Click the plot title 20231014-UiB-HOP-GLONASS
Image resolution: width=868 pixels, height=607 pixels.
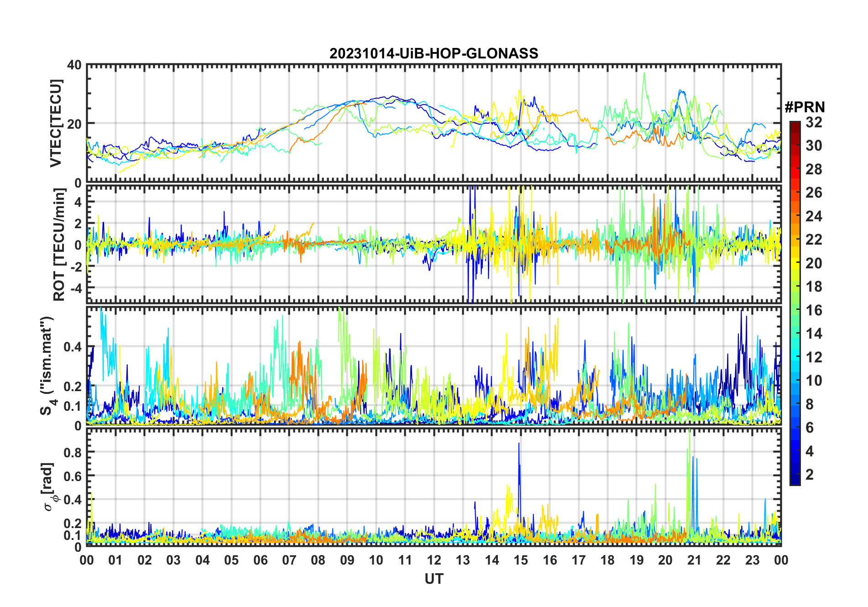pyautogui.click(x=434, y=54)
